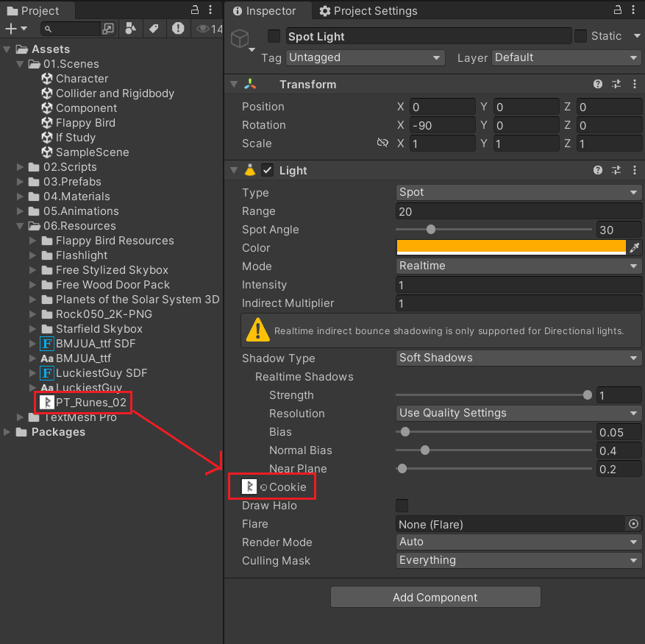Click the Flare object picker circle
Image resolution: width=645 pixels, height=644 pixels.
(x=633, y=524)
